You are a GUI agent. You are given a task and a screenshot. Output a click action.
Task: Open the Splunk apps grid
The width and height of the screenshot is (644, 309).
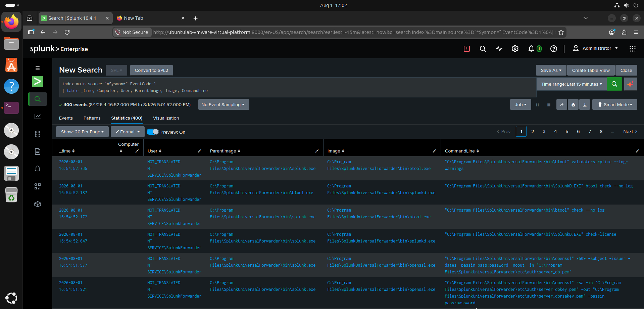[633, 49]
